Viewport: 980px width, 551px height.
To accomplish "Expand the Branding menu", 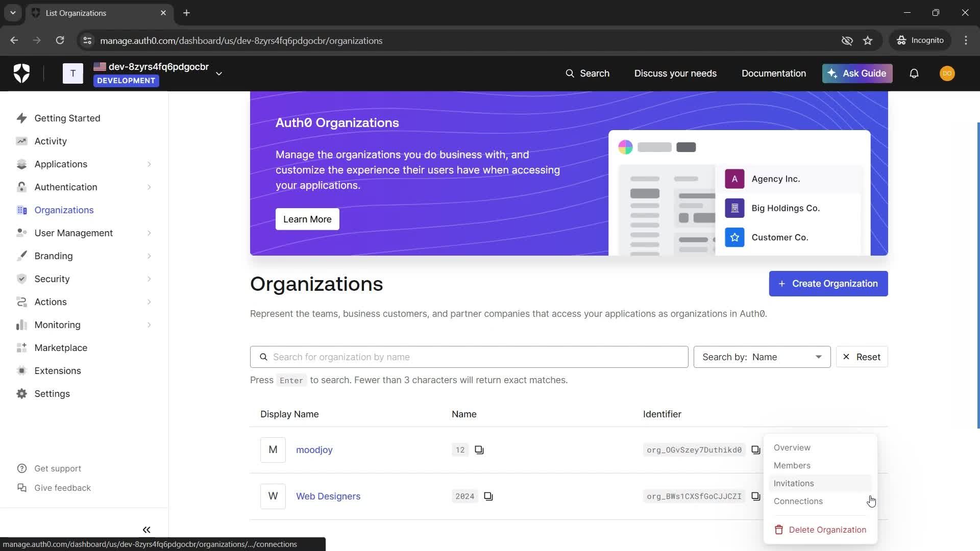I will coord(149,256).
